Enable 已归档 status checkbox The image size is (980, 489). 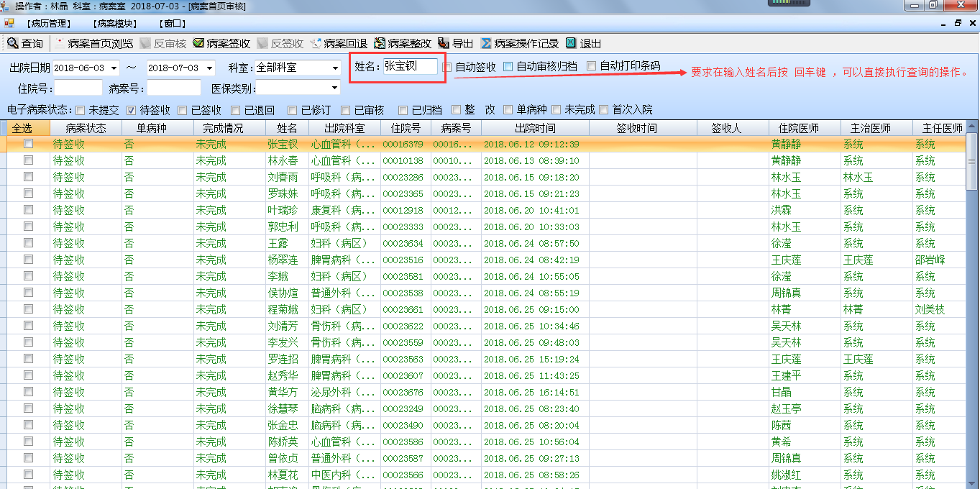tap(403, 110)
